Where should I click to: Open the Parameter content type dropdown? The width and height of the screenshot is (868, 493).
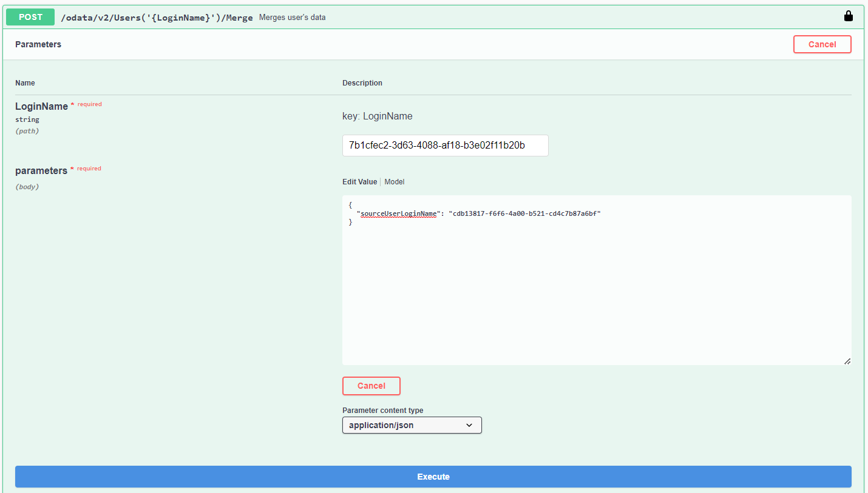(412, 425)
